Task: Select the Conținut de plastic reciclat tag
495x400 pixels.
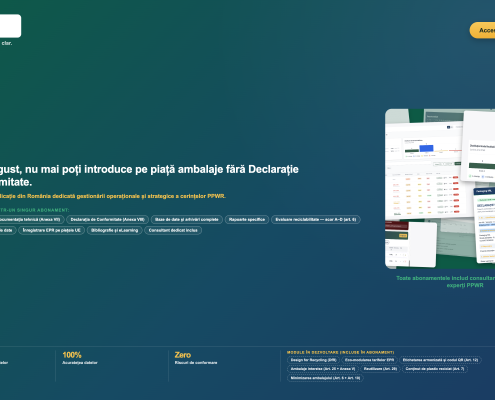Action: (x=435, y=369)
